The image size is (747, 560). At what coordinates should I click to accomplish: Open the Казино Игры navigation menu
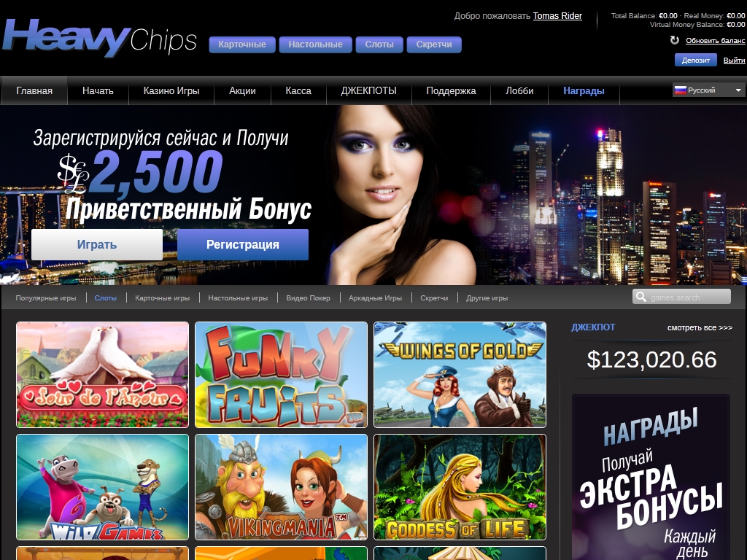click(x=171, y=90)
